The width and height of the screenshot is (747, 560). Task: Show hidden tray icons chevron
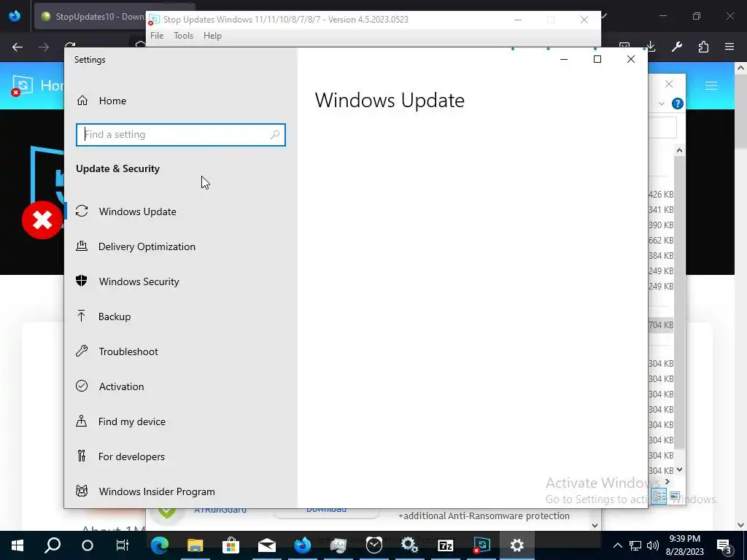(617, 545)
